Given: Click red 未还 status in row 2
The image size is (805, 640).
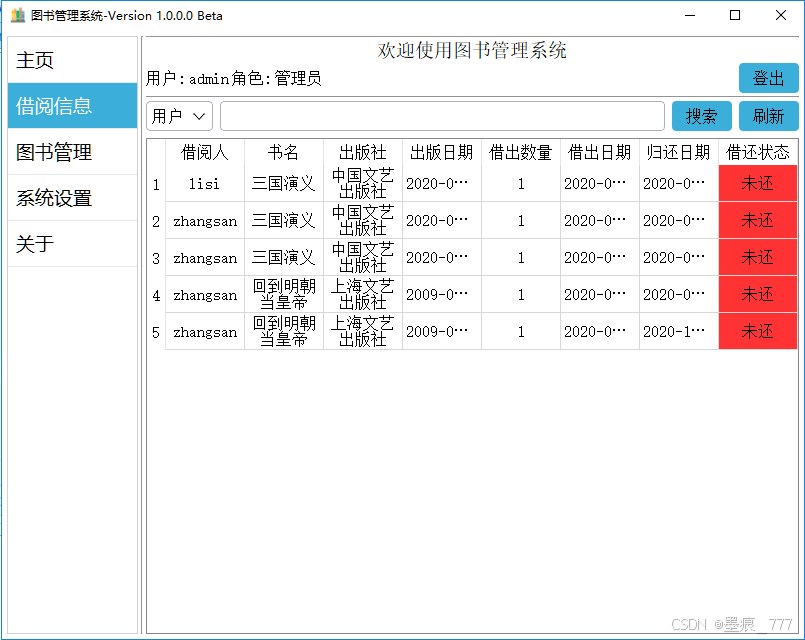Looking at the screenshot, I should coord(758,221).
